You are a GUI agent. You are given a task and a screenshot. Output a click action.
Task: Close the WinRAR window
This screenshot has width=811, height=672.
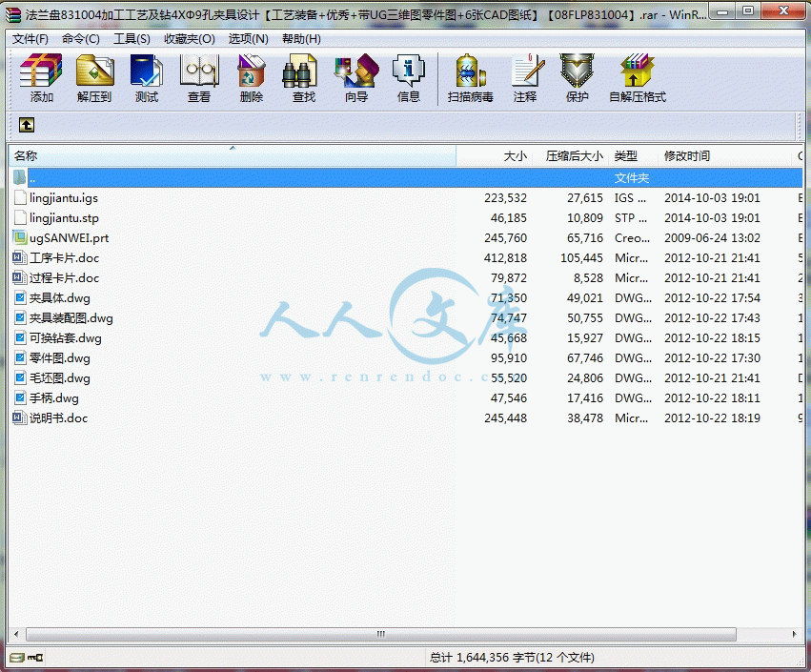click(x=783, y=11)
